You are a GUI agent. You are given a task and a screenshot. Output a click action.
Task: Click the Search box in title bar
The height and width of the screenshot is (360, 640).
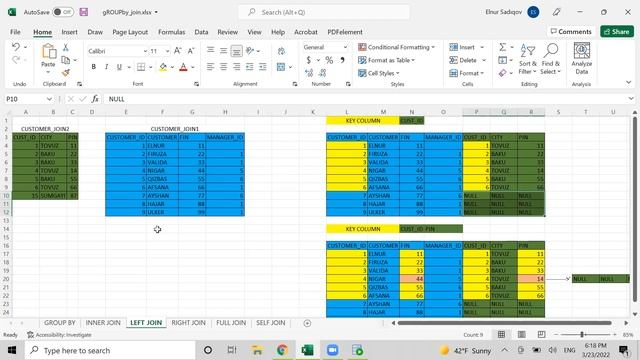coord(324,12)
